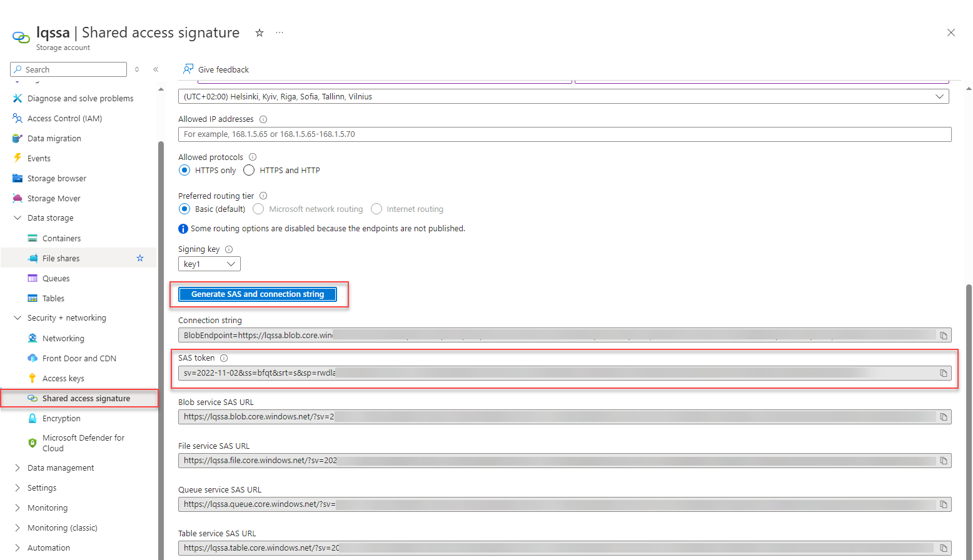Open the Signing key dropdown
Screen dimensions: 973x560
209,264
